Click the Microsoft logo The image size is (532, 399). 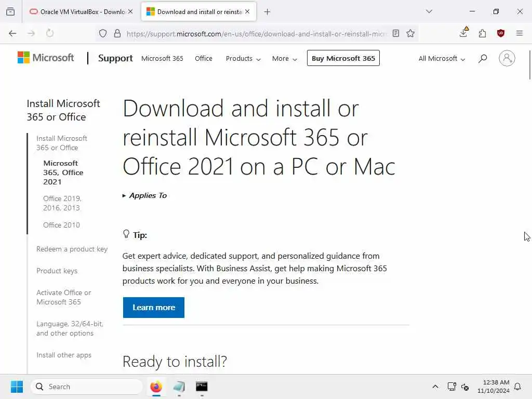coord(46,58)
